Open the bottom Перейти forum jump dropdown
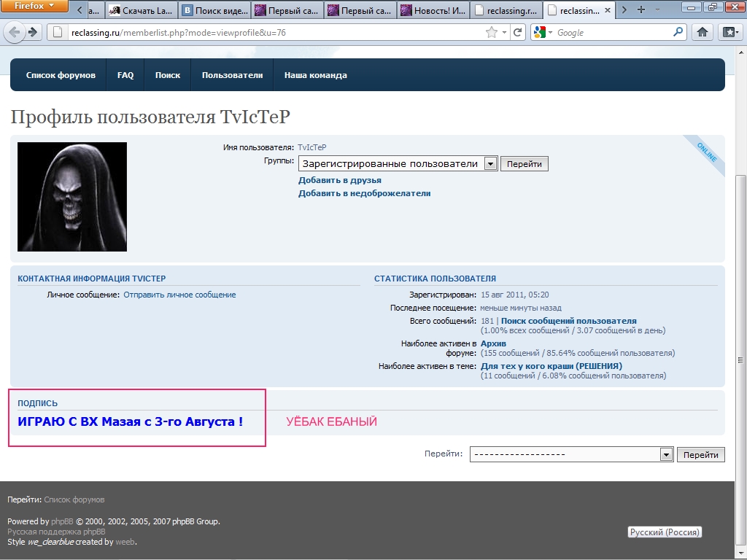 click(x=665, y=454)
